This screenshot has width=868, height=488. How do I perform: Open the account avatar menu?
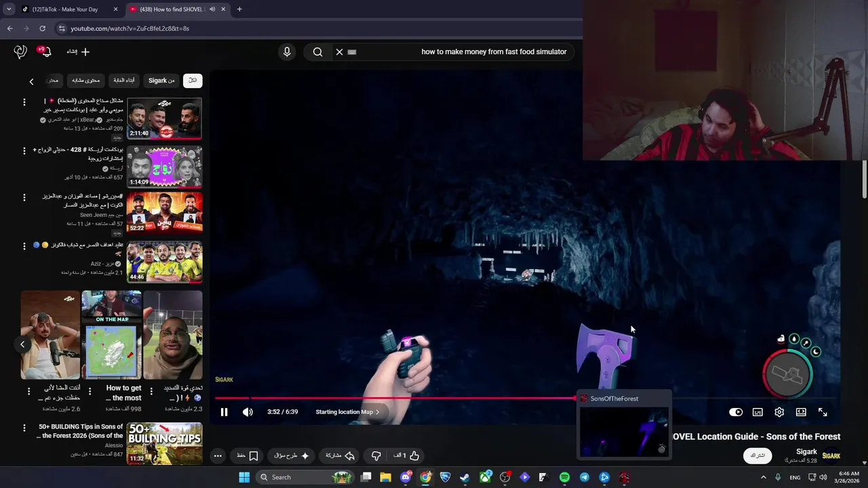tap(20, 52)
